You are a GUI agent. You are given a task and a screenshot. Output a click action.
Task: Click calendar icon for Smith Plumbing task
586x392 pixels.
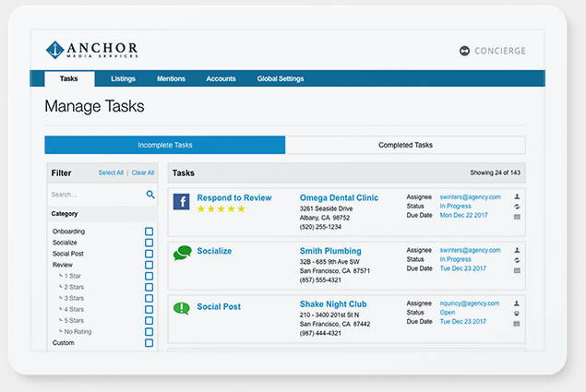tap(517, 270)
